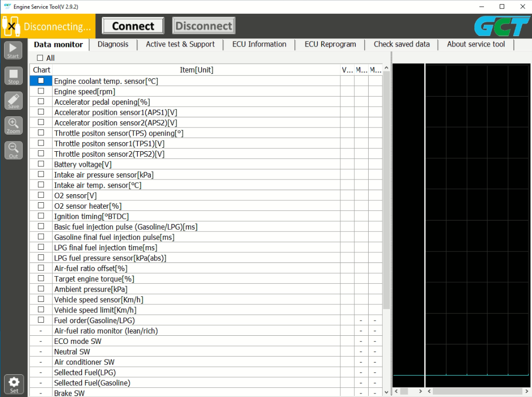The width and height of the screenshot is (532, 397).
Task: Click the USB connection status icon
Action: (11, 26)
